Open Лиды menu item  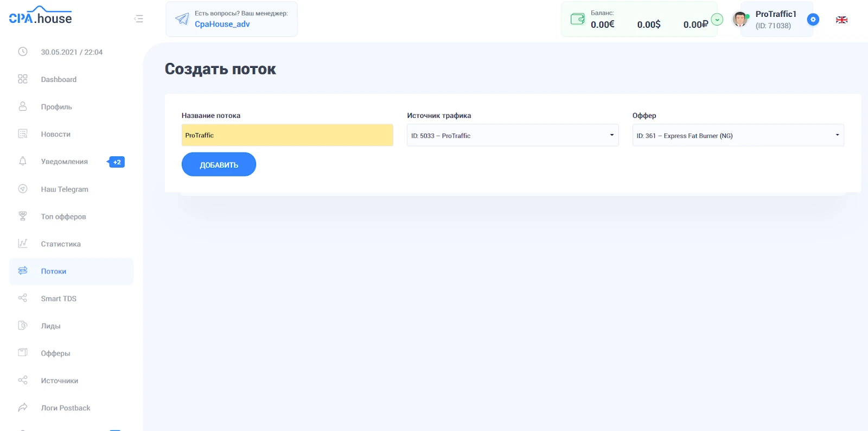[x=51, y=326]
